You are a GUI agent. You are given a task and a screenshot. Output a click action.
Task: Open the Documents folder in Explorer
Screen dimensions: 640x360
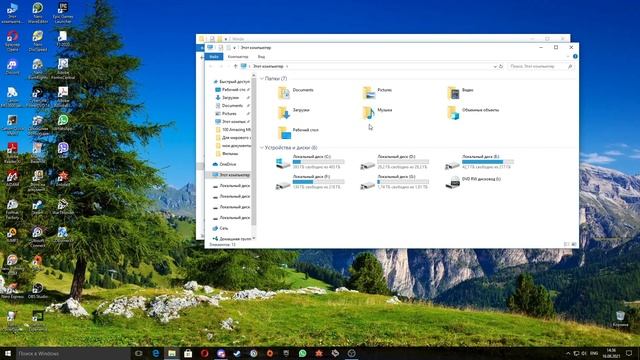296,92
